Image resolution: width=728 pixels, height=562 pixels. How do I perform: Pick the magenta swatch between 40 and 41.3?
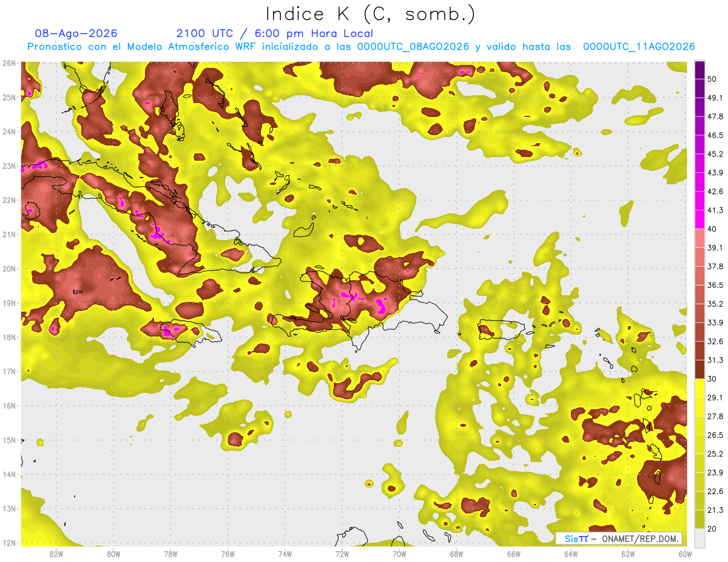(699, 219)
